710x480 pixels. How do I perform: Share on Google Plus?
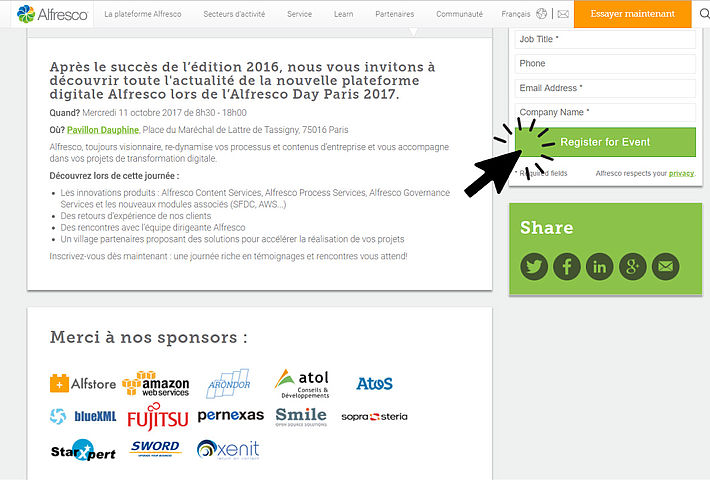(x=633, y=266)
